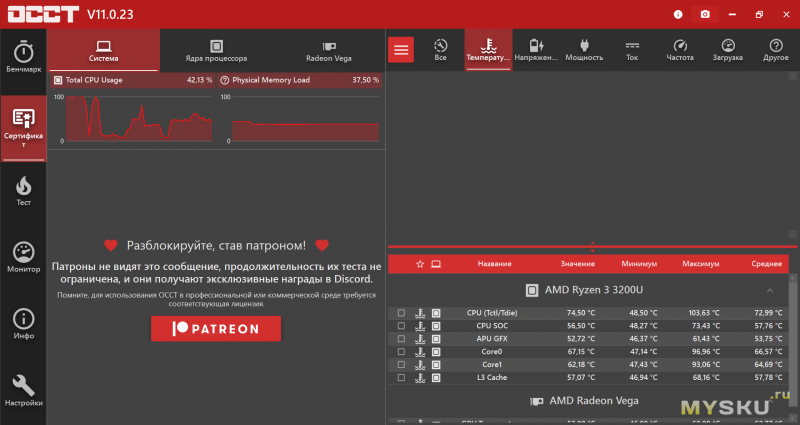
Task: Click CPU (Tctl/Tdie) value 74,50 °C
Action: (581, 313)
